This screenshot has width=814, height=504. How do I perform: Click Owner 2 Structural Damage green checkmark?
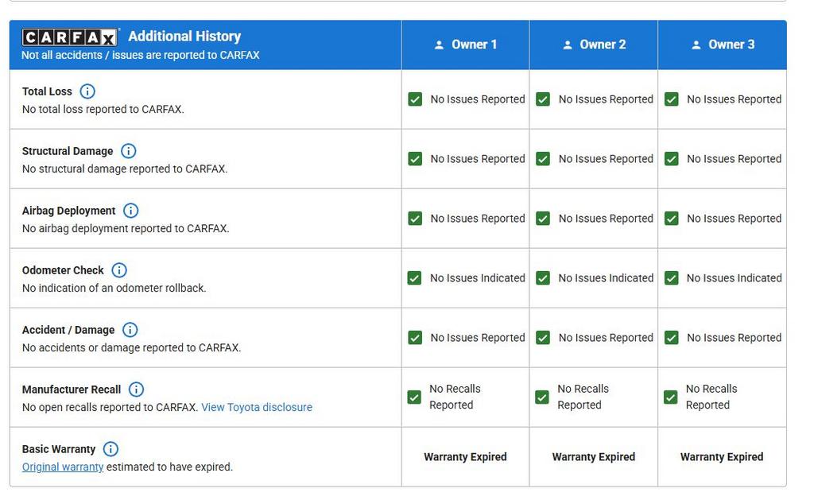(543, 159)
